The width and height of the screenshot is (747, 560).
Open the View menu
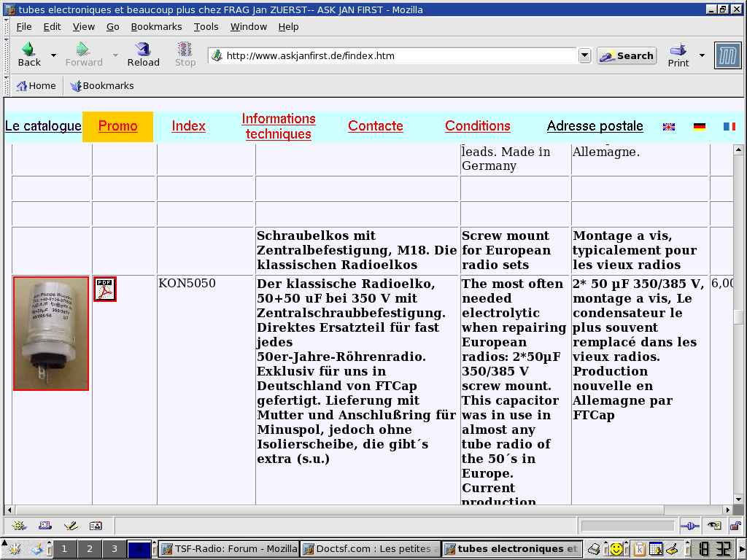pyautogui.click(x=83, y=27)
